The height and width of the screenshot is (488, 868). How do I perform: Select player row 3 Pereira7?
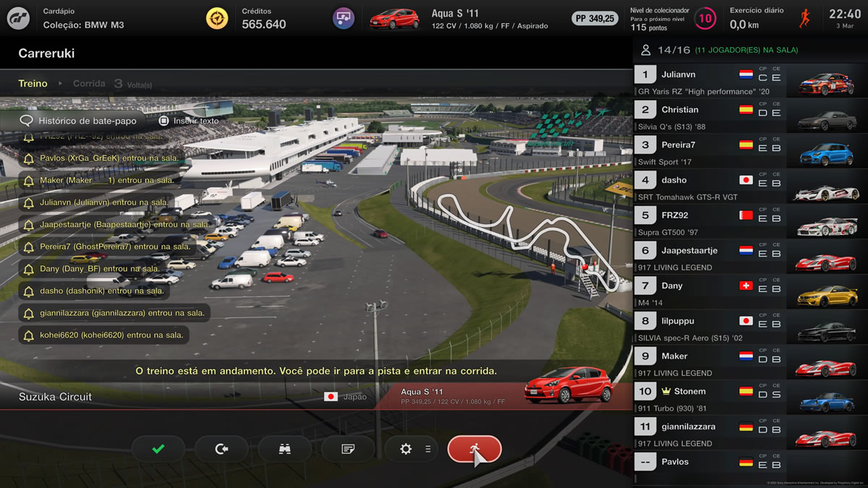(x=750, y=152)
